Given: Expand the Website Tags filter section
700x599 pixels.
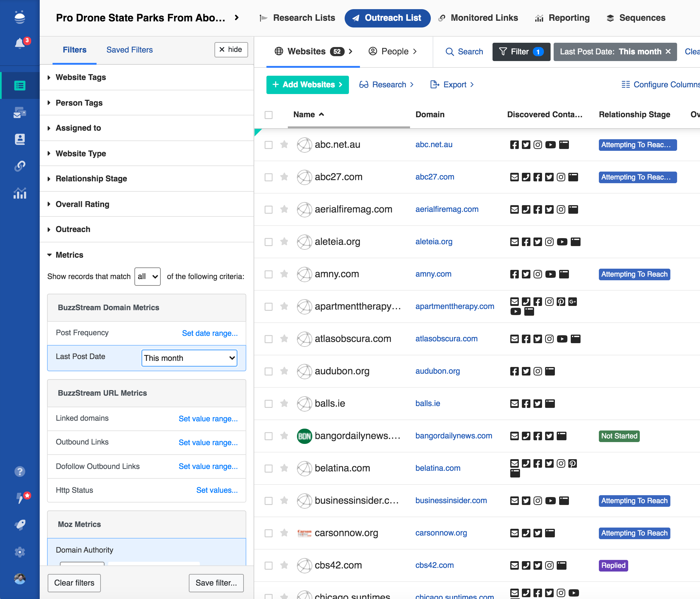Looking at the screenshot, I should [x=81, y=77].
